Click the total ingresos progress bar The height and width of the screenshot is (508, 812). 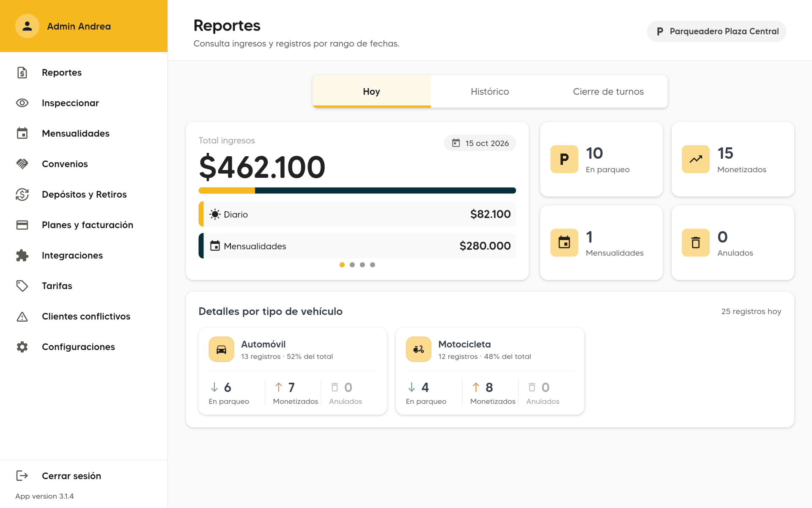(357, 190)
